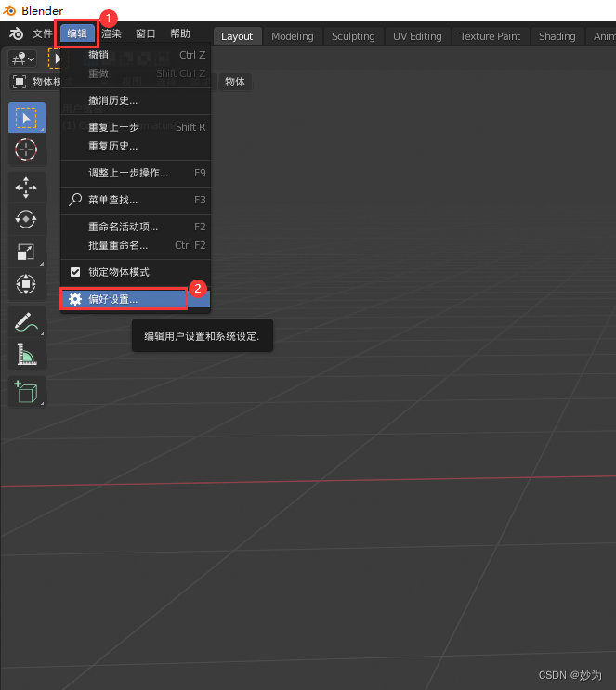
Task: Choose 批量重命名... entry
Action: click(x=136, y=245)
